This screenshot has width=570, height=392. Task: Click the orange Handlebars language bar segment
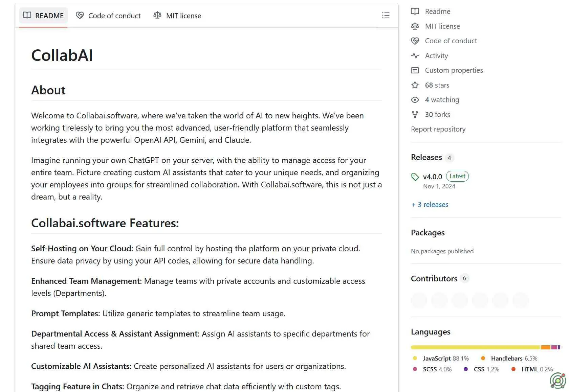545,347
